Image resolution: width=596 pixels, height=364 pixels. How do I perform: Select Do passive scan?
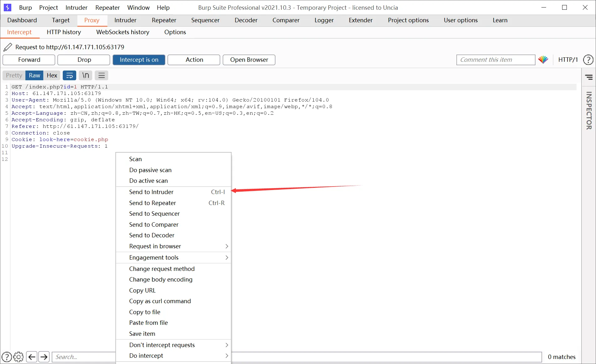click(173, 170)
